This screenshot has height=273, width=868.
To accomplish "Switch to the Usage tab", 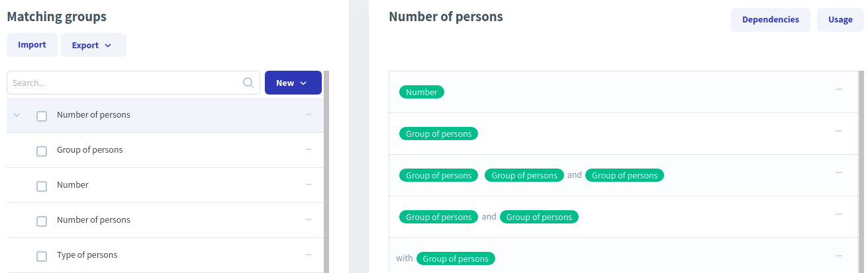I will tap(840, 20).
